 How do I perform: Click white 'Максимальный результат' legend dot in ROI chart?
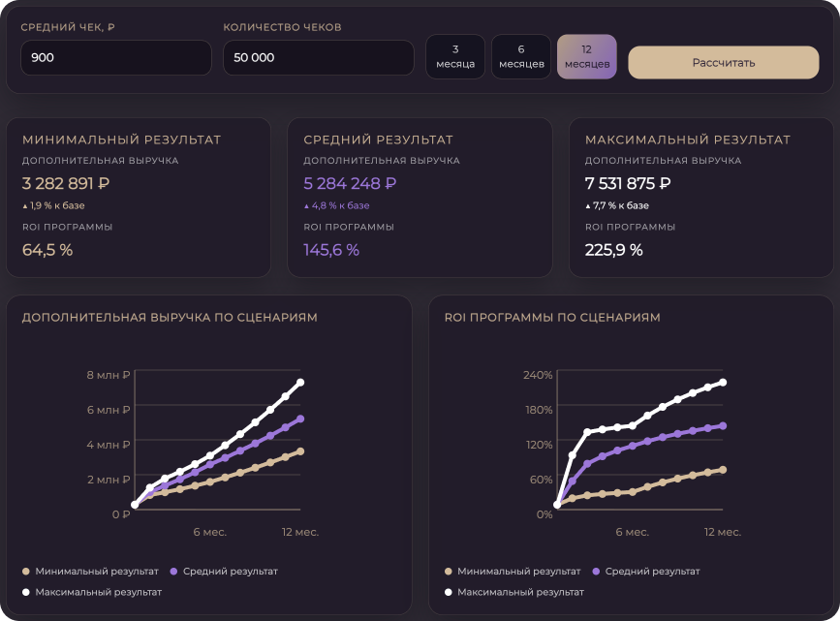[x=449, y=591]
